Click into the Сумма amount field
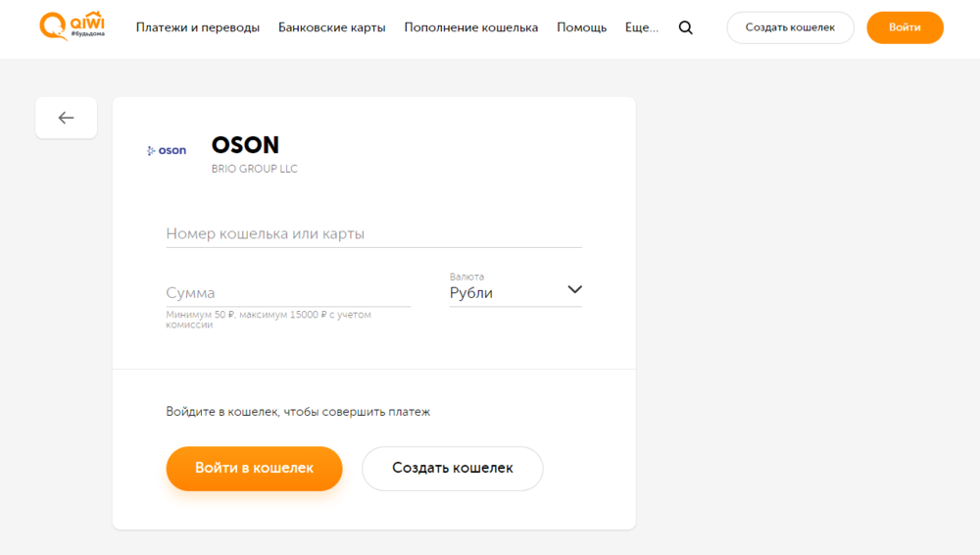 coord(288,292)
